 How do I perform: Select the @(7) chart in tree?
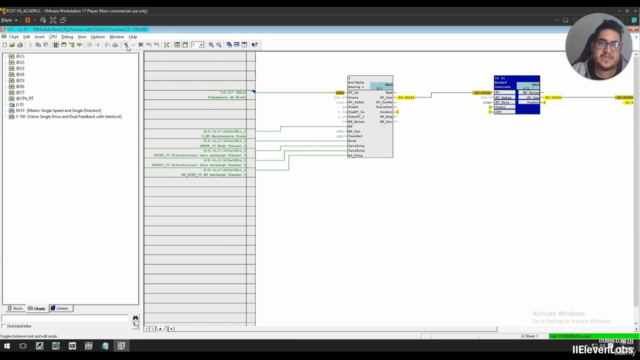pyautogui.click(x=17, y=92)
